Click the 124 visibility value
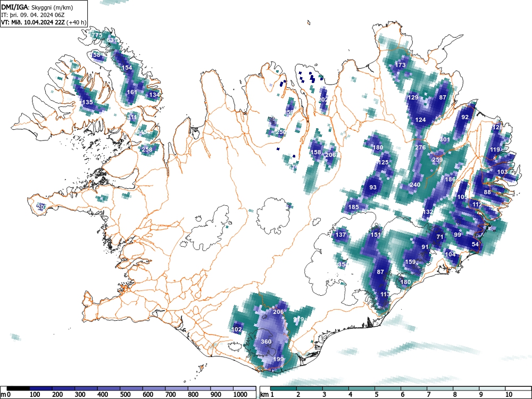Screen dimensions: 532x399 [x=420, y=120]
